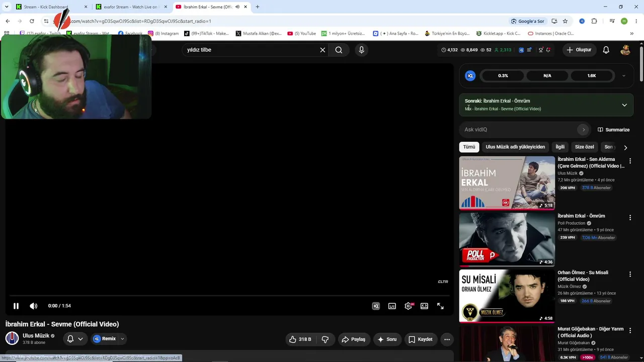Like the video with 318 B likes
The width and height of the screenshot is (644, 362).
click(300, 339)
